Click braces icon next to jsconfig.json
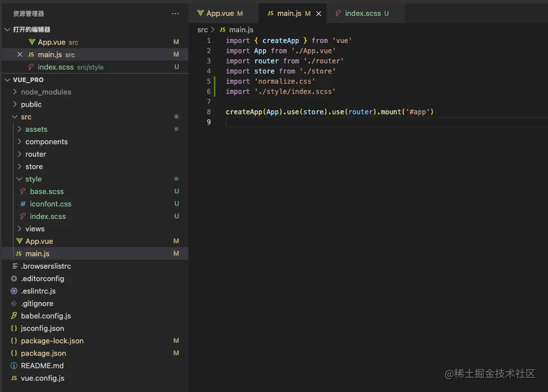 (x=14, y=328)
